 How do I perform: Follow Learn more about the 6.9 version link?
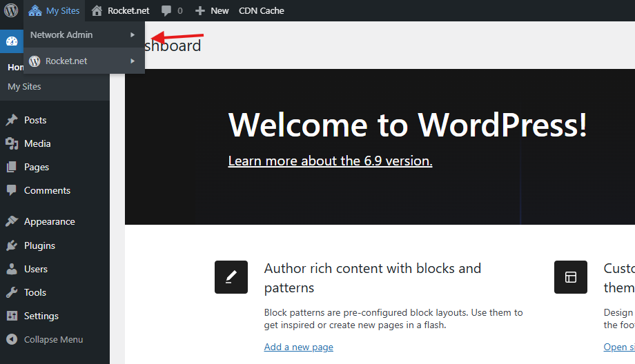coord(330,161)
